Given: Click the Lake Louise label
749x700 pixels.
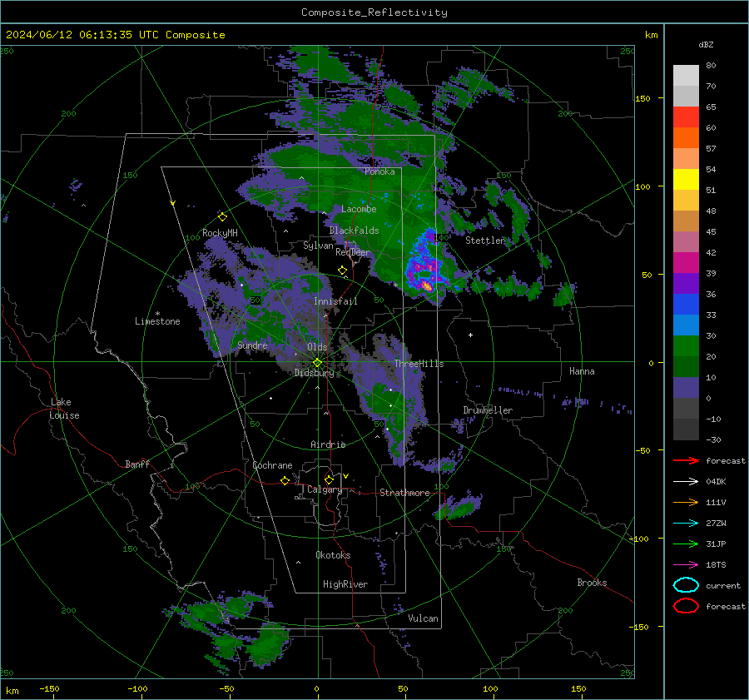Looking at the screenshot, I should (64, 409).
